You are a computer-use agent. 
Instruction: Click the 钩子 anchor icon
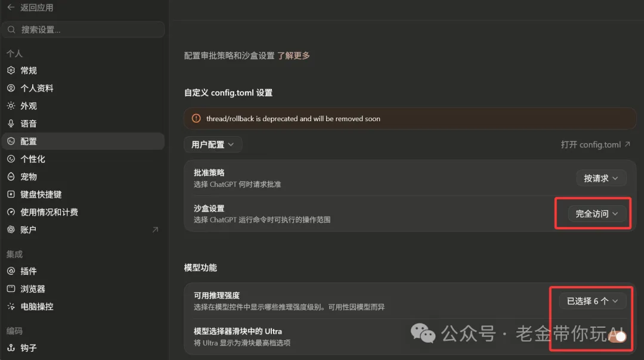point(11,347)
